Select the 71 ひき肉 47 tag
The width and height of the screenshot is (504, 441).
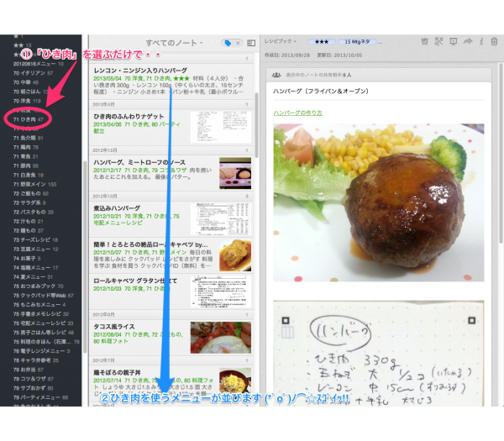click(x=29, y=119)
